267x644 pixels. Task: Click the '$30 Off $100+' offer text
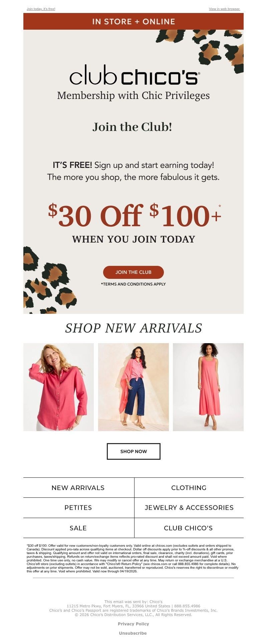pyautogui.click(x=135, y=215)
